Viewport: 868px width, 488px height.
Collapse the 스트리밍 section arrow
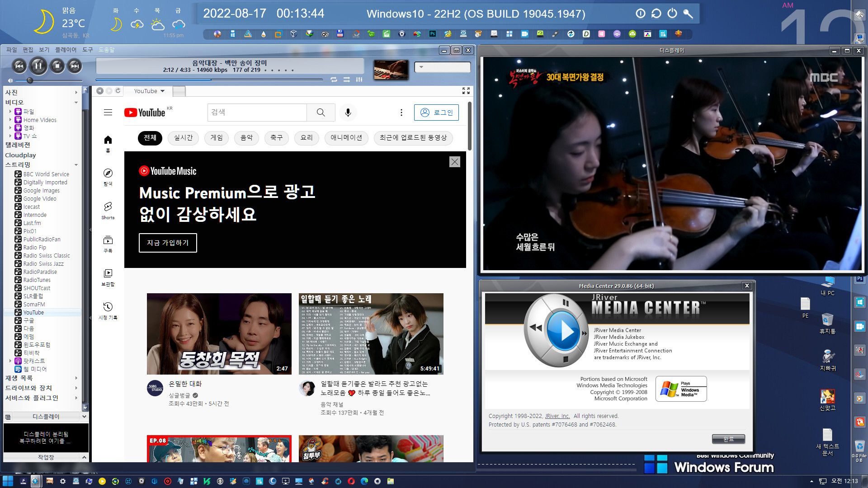[76, 165]
